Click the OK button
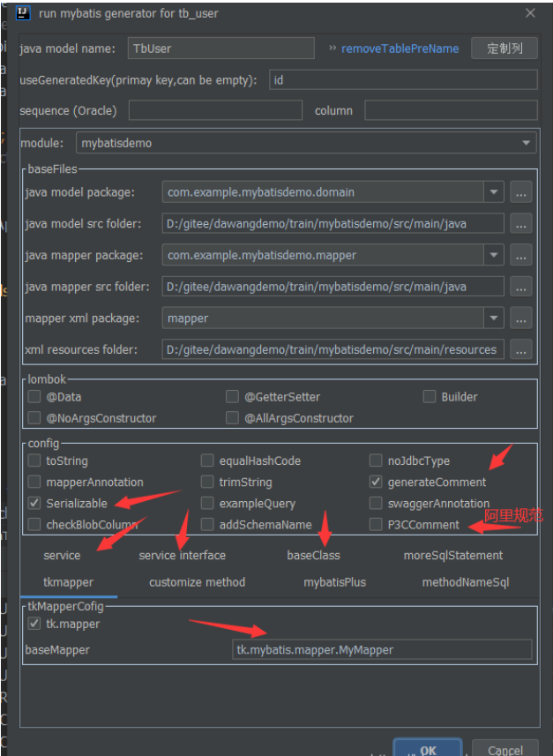 (428, 750)
